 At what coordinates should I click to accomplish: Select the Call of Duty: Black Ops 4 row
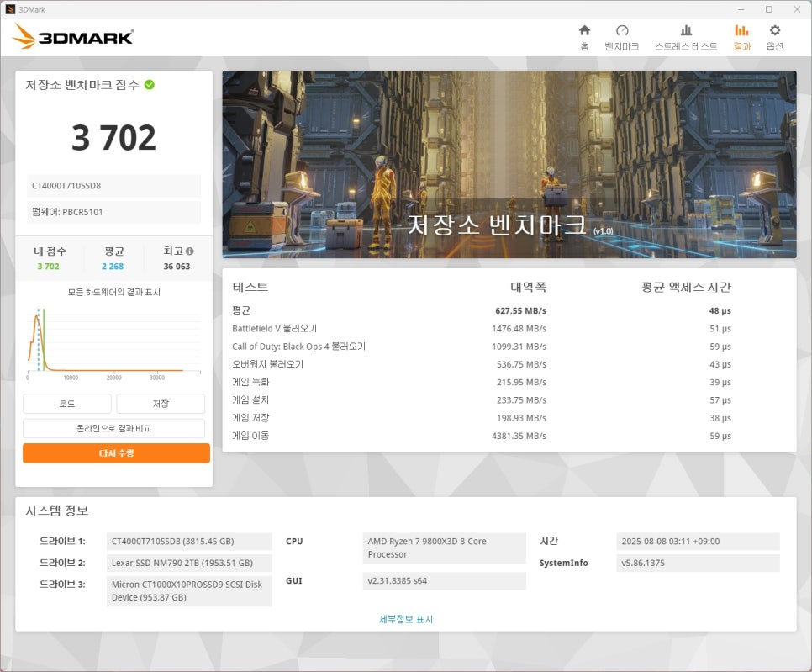482,347
